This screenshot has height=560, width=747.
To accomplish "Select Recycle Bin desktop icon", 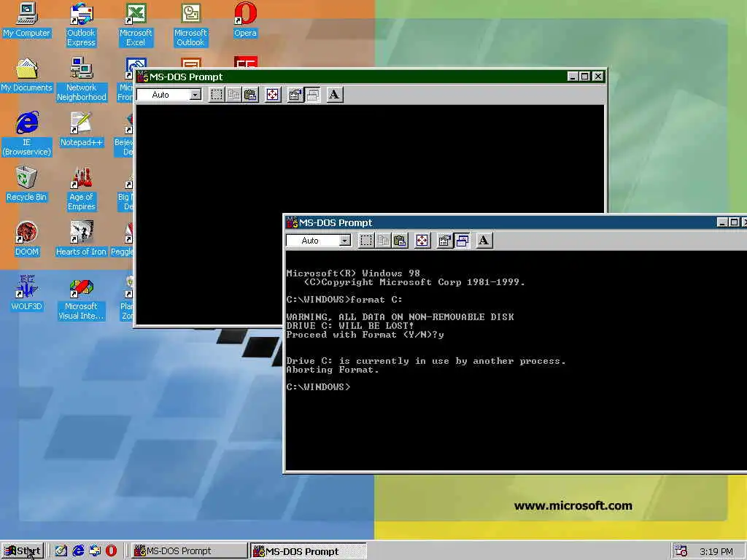I will click(26, 184).
